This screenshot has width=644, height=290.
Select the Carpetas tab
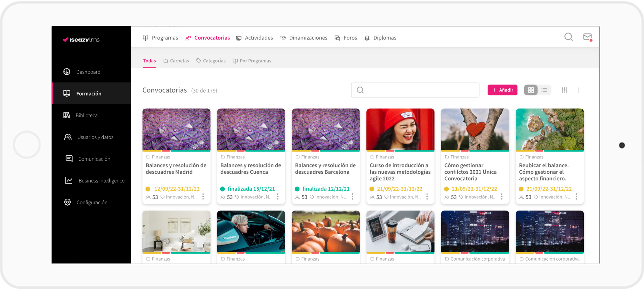pos(176,61)
